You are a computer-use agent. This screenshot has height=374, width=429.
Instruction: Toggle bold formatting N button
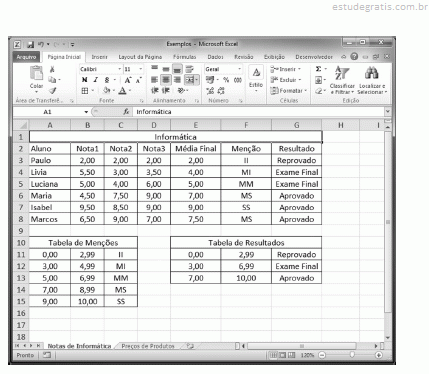click(85, 80)
